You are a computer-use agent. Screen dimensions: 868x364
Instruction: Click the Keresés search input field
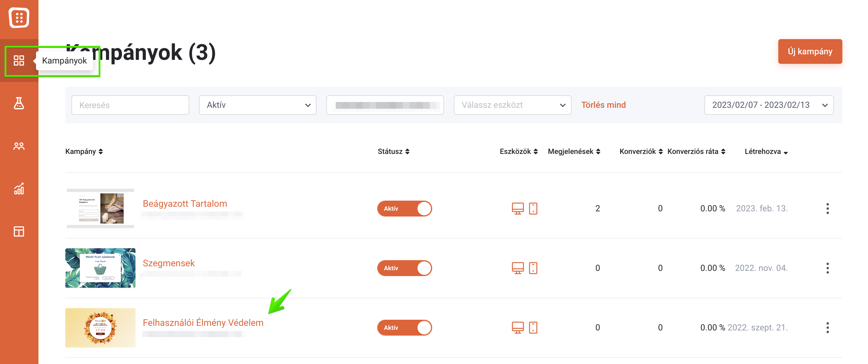pyautogui.click(x=130, y=105)
